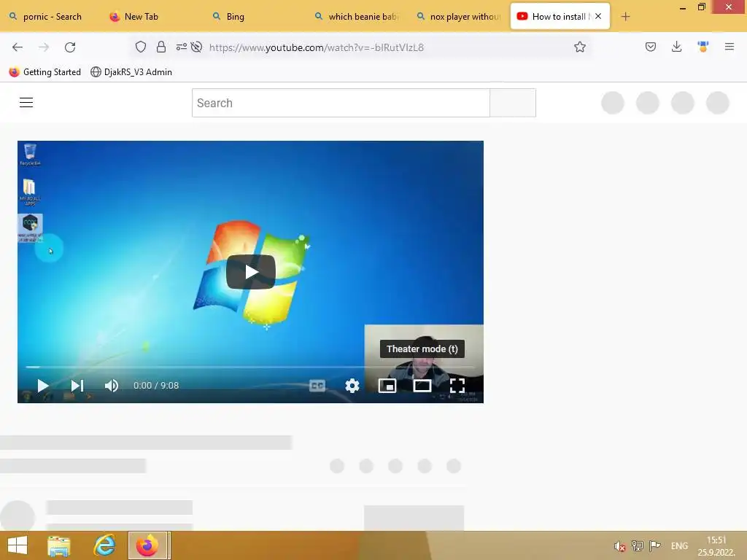Click the muted speaker tray icon

619,546
